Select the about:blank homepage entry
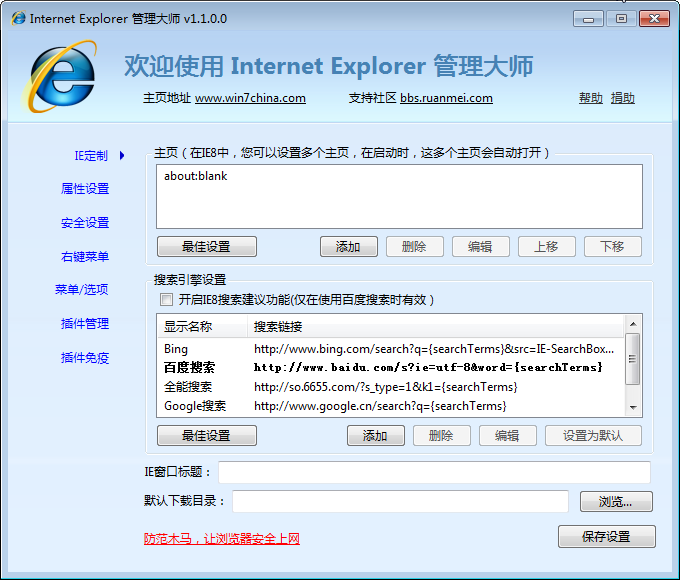Image resolution: width=680 pixels, height=580 pixels. [x=195, y=176]
